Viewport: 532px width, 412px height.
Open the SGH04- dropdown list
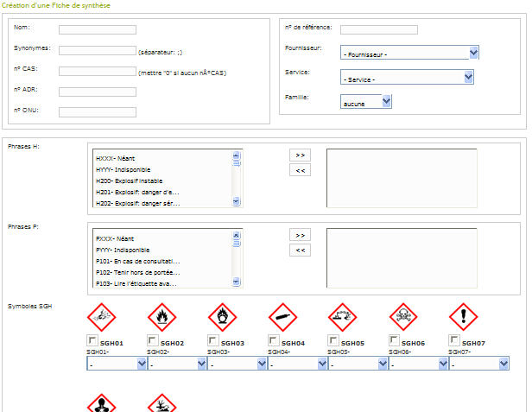coord(298,364)
